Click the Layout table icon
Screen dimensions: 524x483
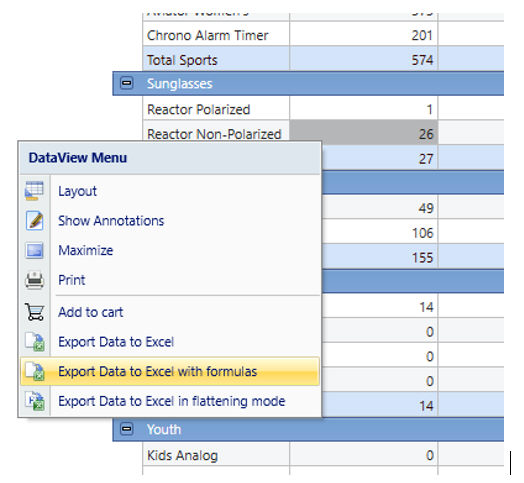[34, 191]
